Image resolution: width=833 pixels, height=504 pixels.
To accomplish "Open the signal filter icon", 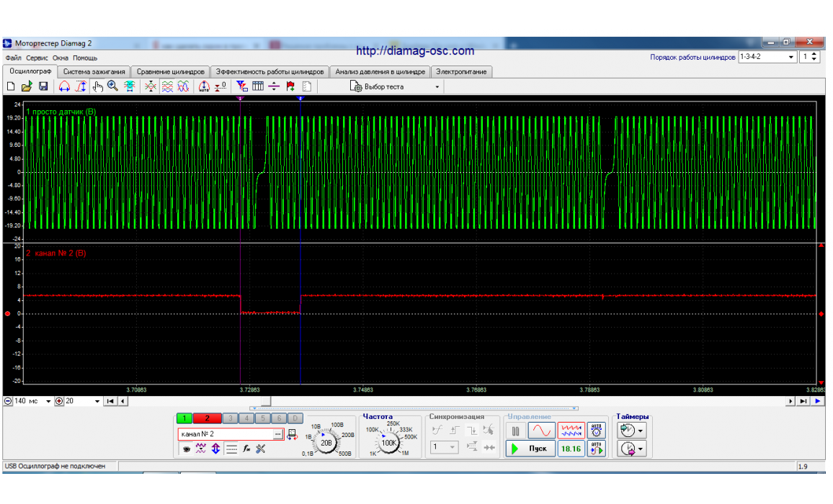I will click(x=241, y=86).
